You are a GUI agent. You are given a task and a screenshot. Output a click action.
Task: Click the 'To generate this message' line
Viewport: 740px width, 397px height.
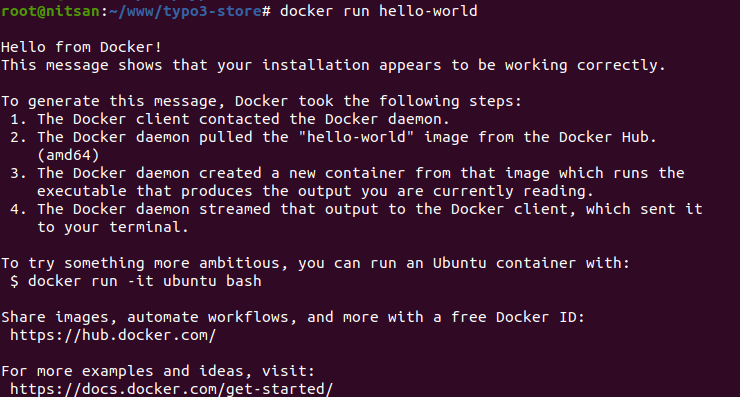click(x=261, y=101)
